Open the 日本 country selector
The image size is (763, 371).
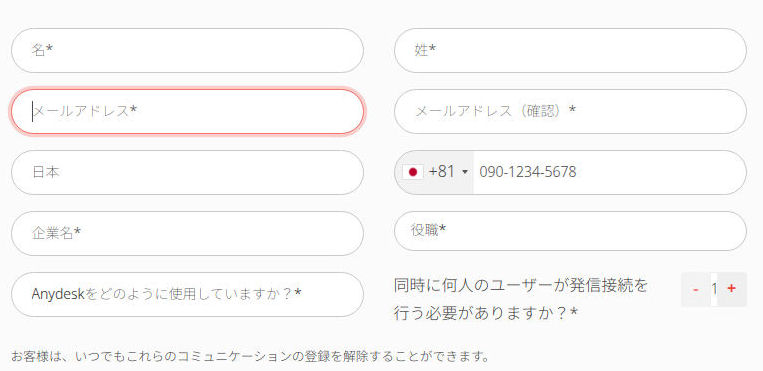[x=187, y=172]
